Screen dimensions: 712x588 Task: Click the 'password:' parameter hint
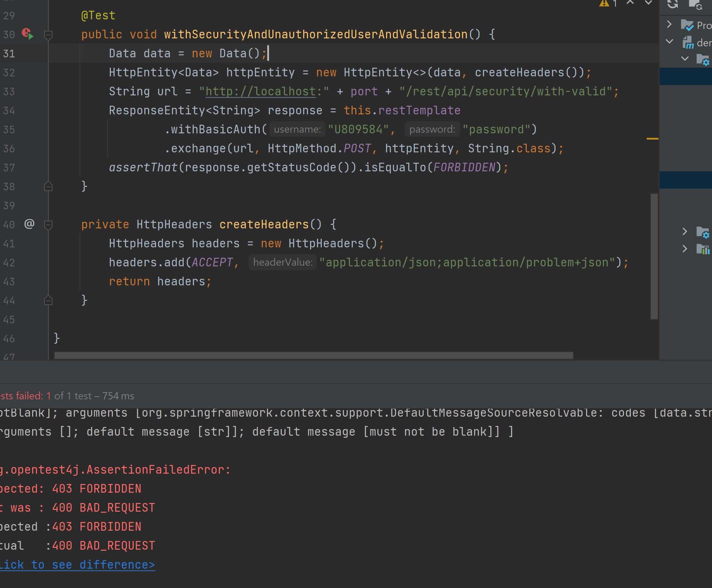point(432,130)
